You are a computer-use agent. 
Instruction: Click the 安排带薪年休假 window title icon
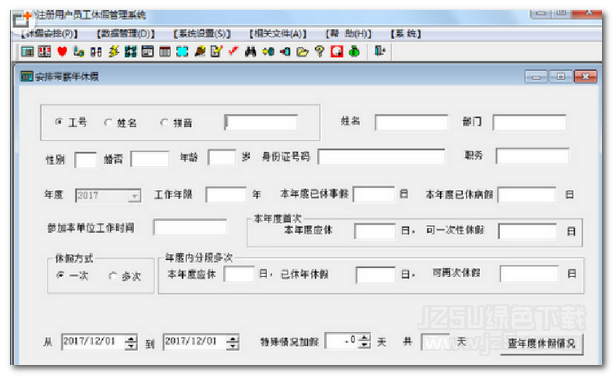pos(26,76)
